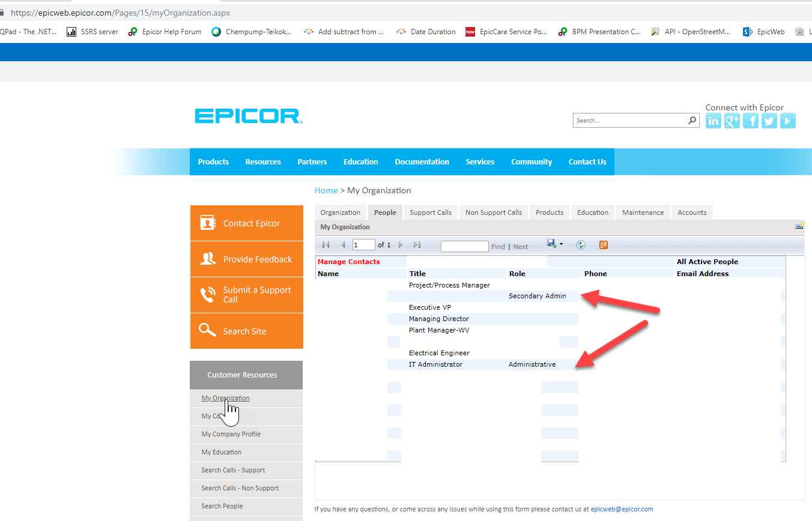Open the Products navigation menu

[x=213, y=161]
